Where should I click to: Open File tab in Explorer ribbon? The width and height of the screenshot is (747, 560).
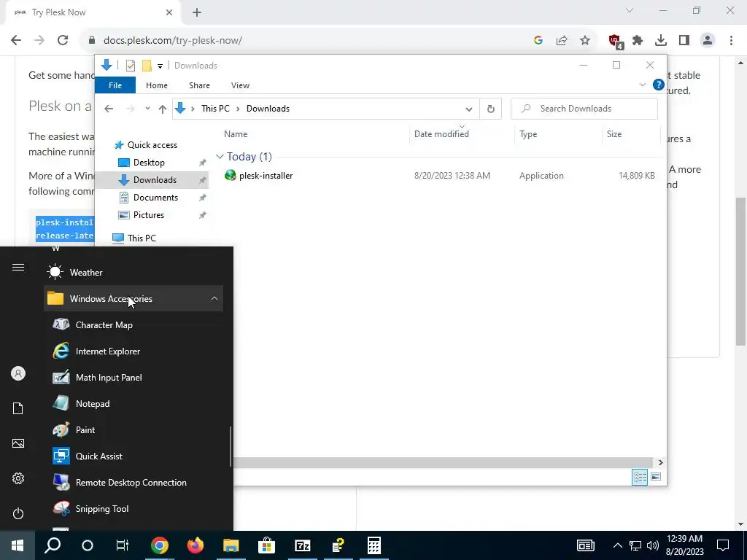point(115,85)
